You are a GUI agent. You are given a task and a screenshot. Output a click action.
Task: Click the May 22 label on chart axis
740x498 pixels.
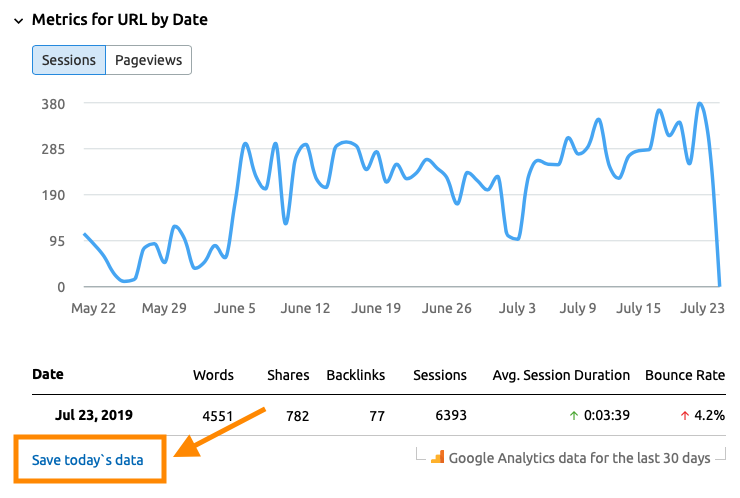pos(96,308)
